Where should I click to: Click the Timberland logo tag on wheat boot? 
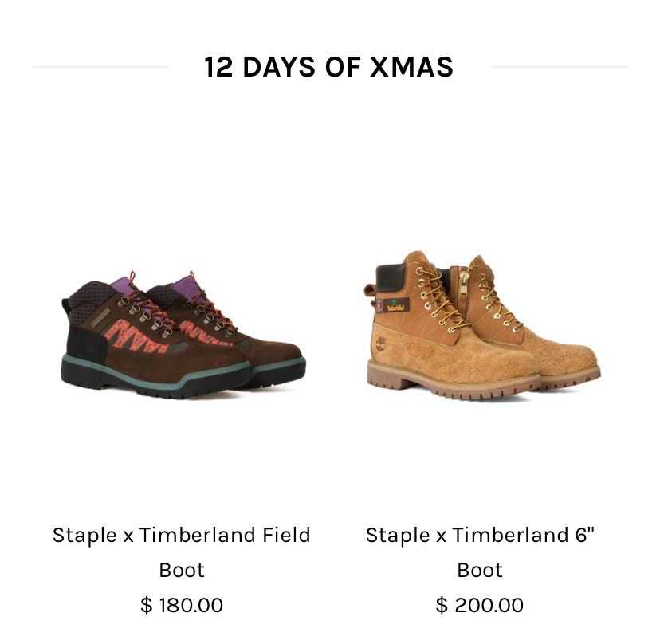click(396, 305)
